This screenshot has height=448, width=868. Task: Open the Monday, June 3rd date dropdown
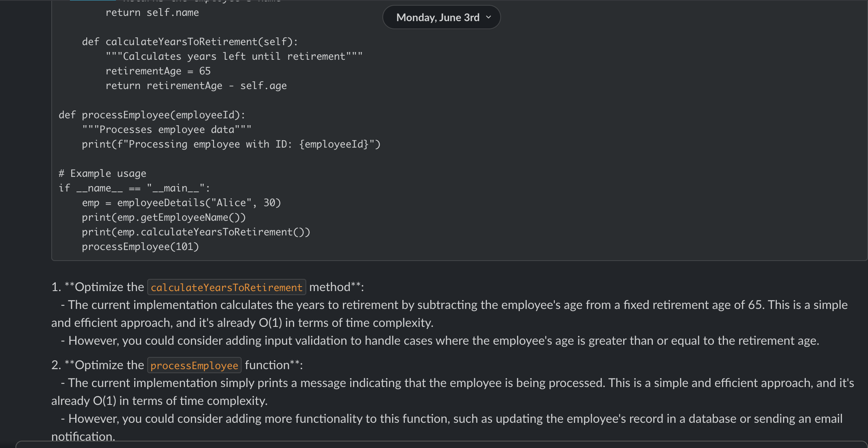click(x=438, y=17)
